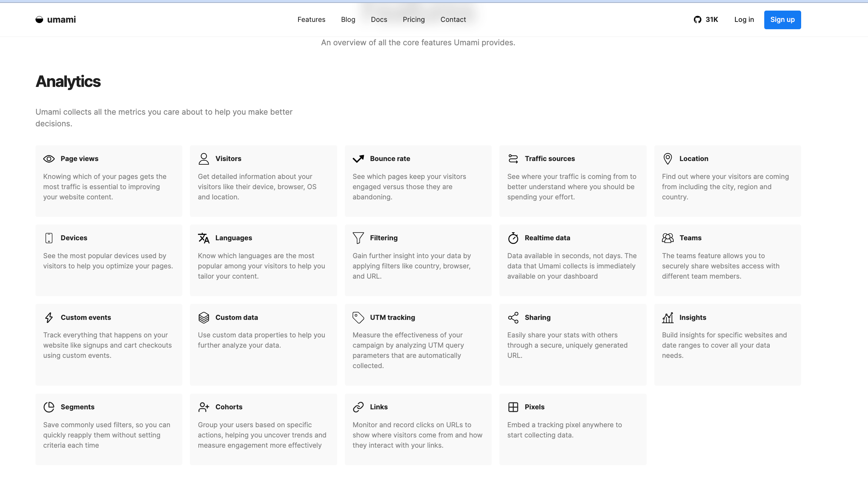Click the Segments pie chart icon
The height and width of the screenshot is (482, 868).
(x=49, y=407)
